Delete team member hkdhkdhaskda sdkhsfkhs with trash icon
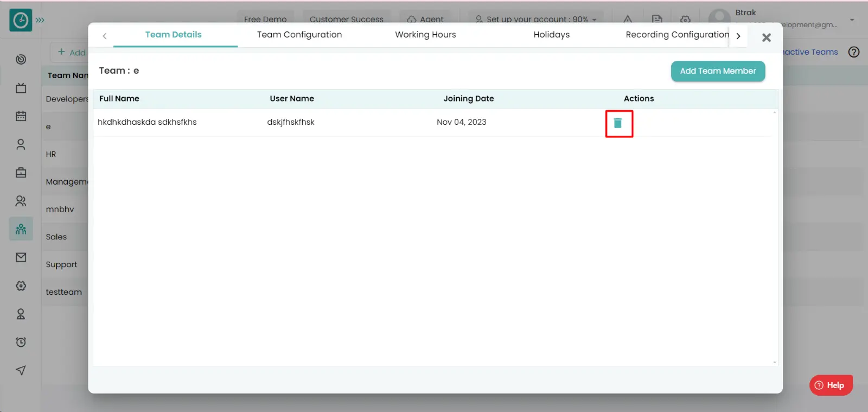Viewport: 868px width, 412px height. [618, 123]
